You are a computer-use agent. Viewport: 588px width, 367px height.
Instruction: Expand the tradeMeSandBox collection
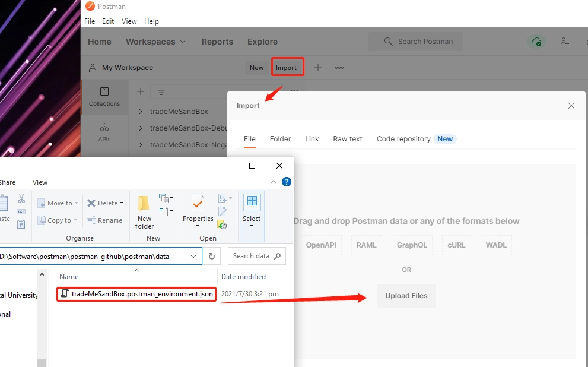140,112
